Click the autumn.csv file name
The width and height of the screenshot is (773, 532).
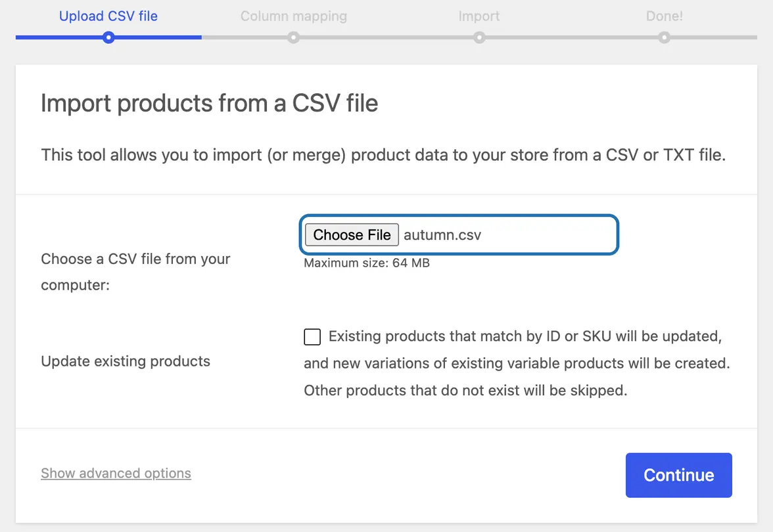click(x=442, y=235)
